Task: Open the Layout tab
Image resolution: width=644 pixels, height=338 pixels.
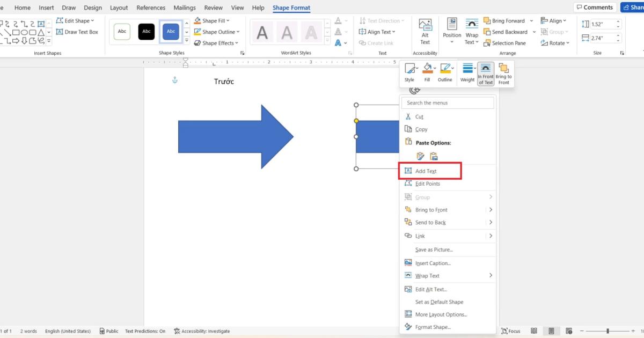Action: [119, 8]
